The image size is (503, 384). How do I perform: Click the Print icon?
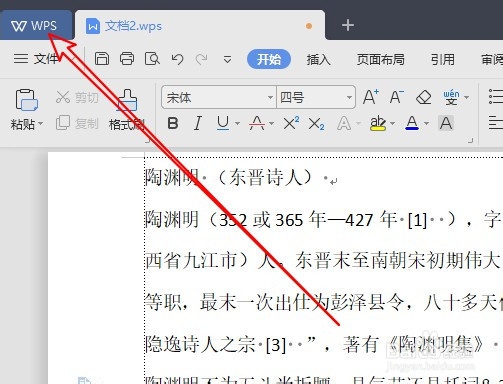tap(127, 59)
